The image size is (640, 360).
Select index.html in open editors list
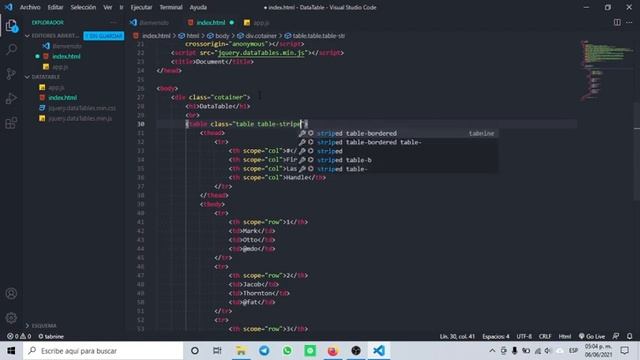(x=66, y=56)
